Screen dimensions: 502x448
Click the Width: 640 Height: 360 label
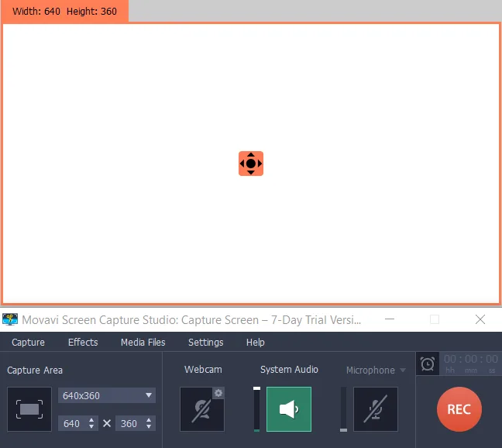click(64, 11)
